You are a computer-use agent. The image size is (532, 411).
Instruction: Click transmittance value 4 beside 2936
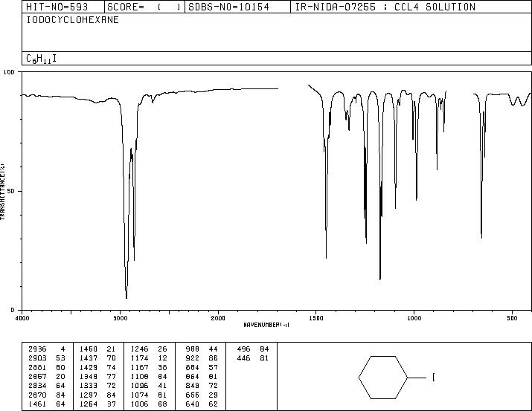[x=63, y=349]
